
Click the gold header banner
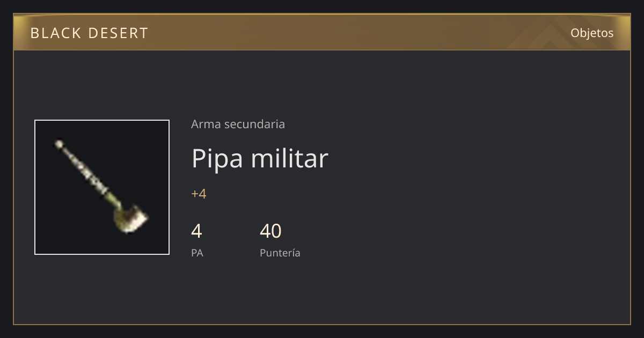click(x=322, y=32)
